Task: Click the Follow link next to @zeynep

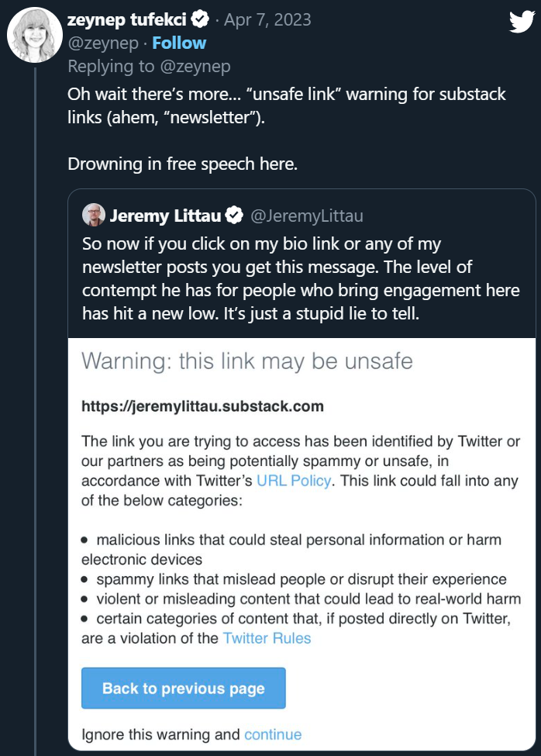Action: 179,43
